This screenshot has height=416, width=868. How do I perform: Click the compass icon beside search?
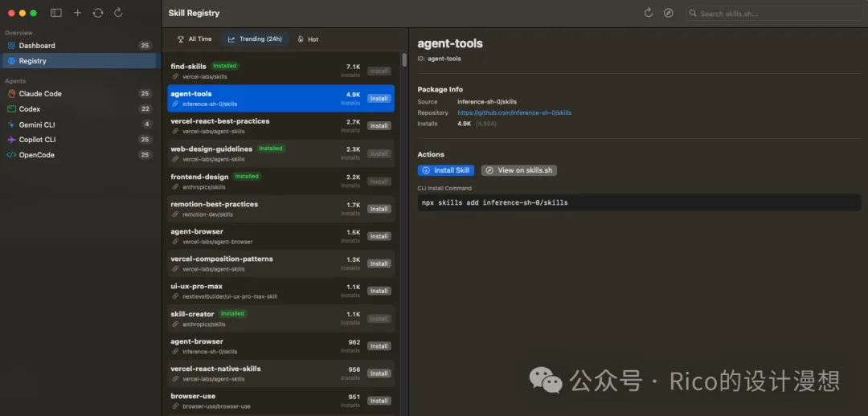click(x=669, y=13)
